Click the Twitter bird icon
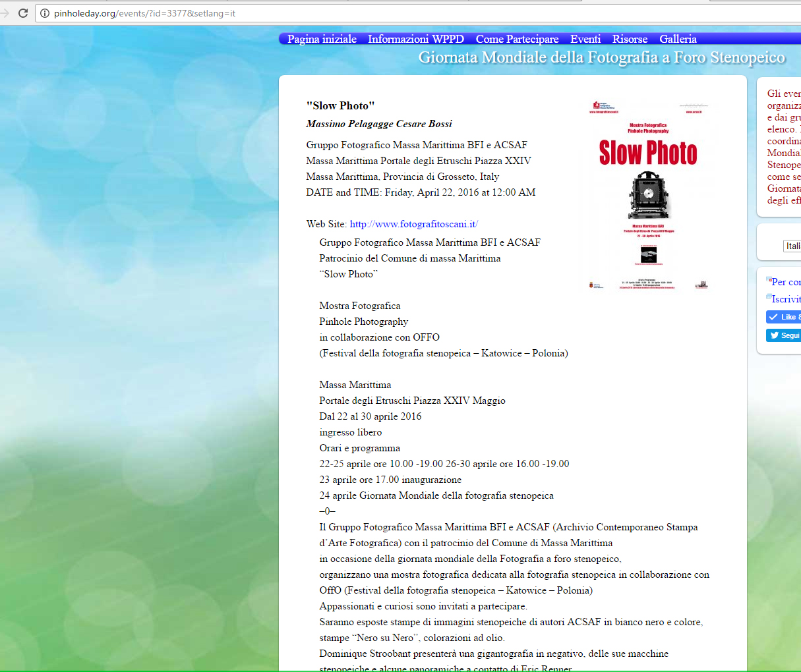The width and height of the screenshot is (801, 672). (x=774, y=335)
